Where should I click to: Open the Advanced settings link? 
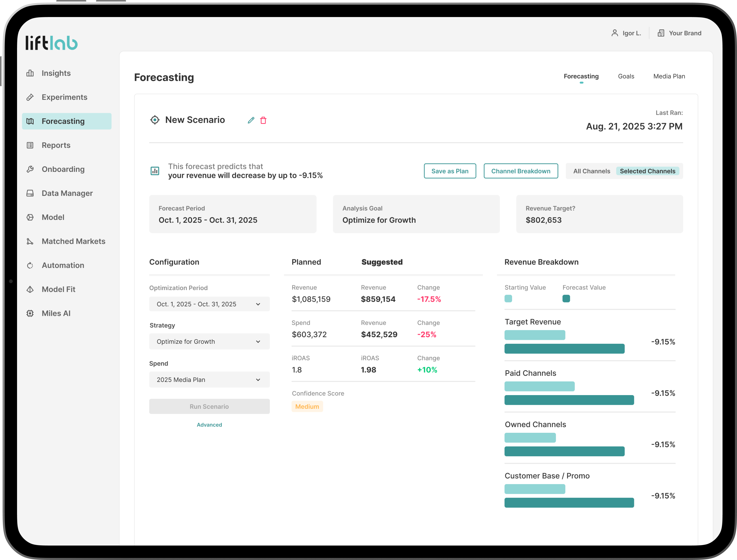209,425
